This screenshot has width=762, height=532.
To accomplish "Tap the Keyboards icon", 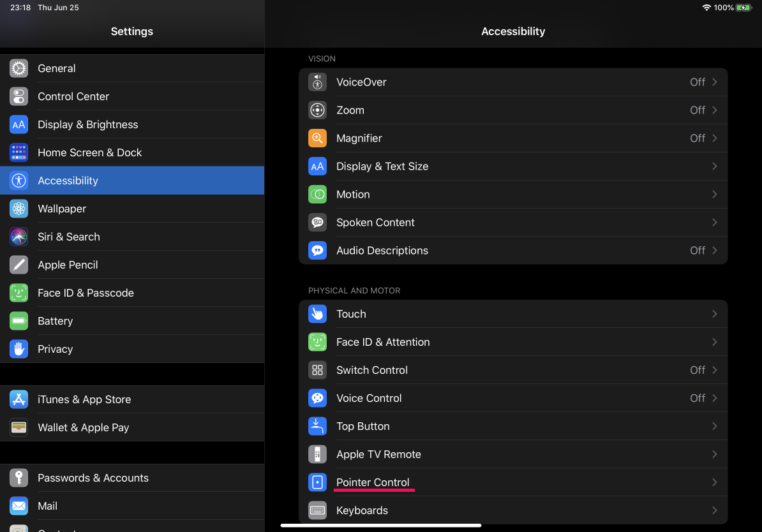I will [x=317, y=510].
